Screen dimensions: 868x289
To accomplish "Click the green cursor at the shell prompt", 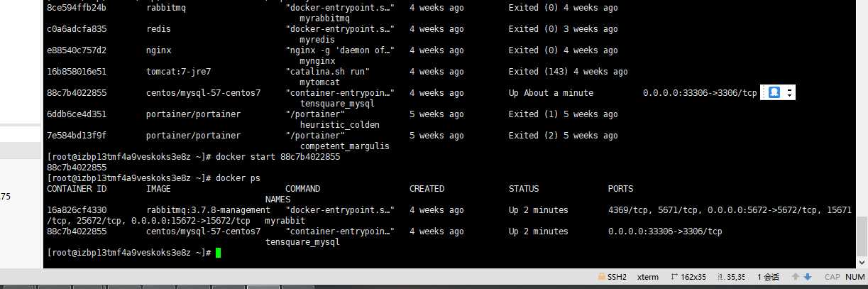I will tap(219, 253).
